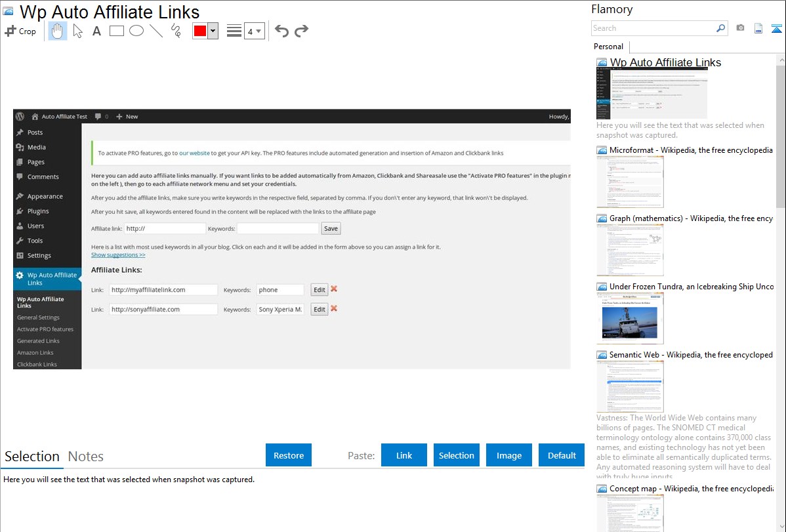
Task: Click the Paste Image button
Action: coord(509,455)
